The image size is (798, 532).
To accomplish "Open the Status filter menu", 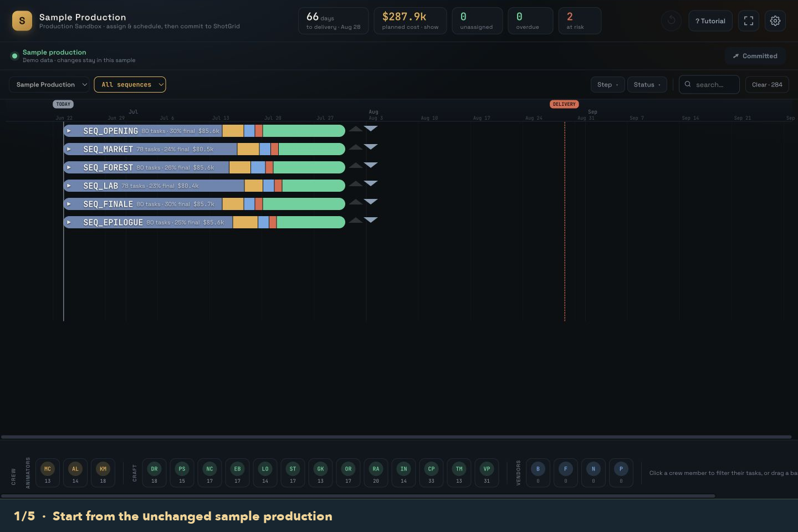I will (x=647, y=84).
